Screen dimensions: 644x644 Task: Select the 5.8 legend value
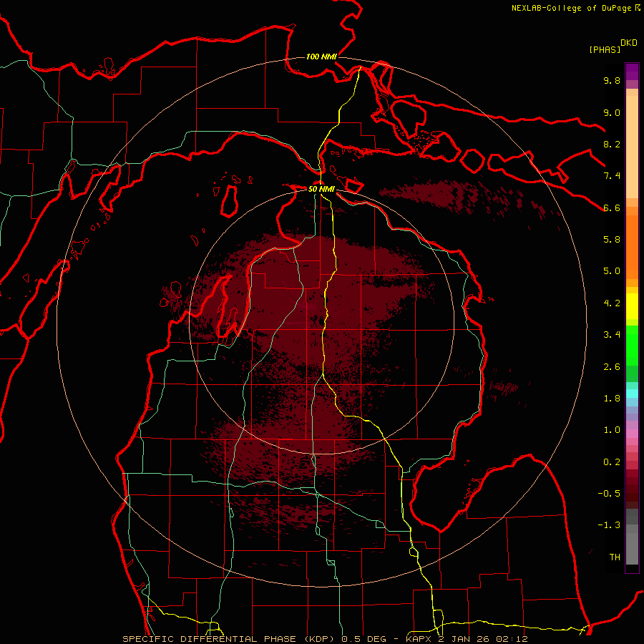pyautogui.click(x=612, y=239)
